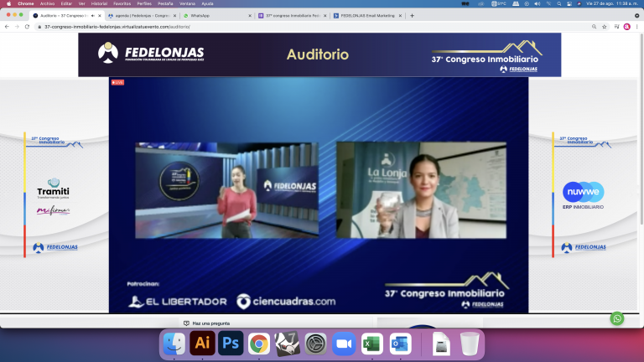This screenshot has height=362, width=644.
Task: Click the Chrome icon in the dock
Action: point(259,344)
